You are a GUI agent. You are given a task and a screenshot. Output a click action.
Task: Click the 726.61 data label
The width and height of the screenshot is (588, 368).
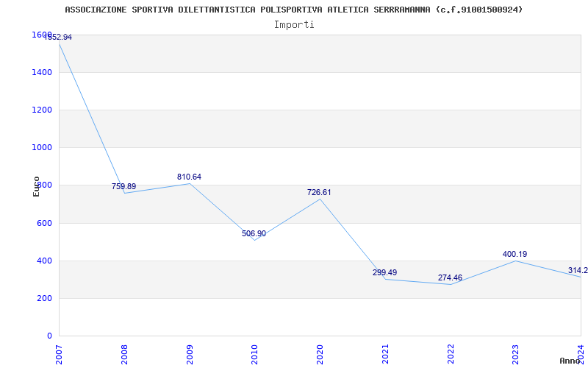pyautogui.click(x=319, y=192)
